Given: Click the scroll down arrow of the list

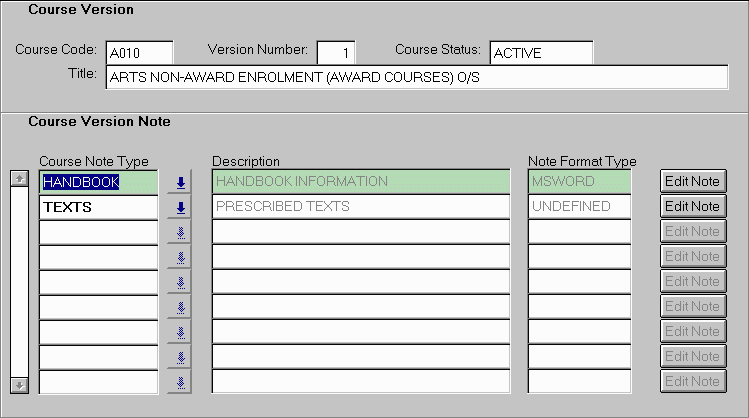Looking at the screenshot, I should click(x=18, y=384).
